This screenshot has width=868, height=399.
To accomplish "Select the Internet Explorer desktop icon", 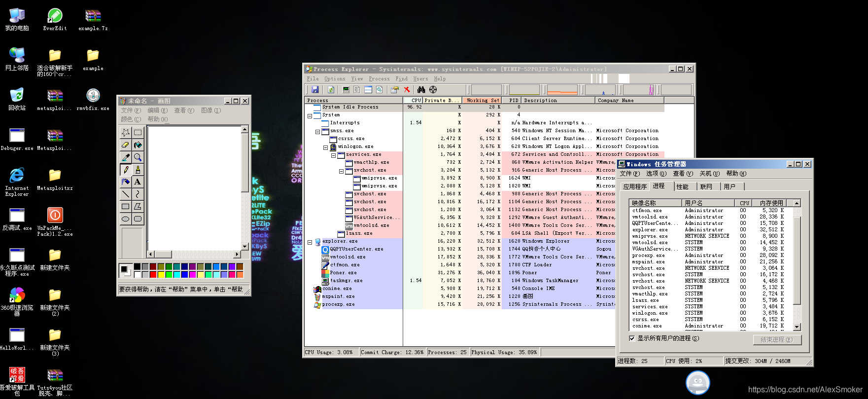I will pos(17,181).
